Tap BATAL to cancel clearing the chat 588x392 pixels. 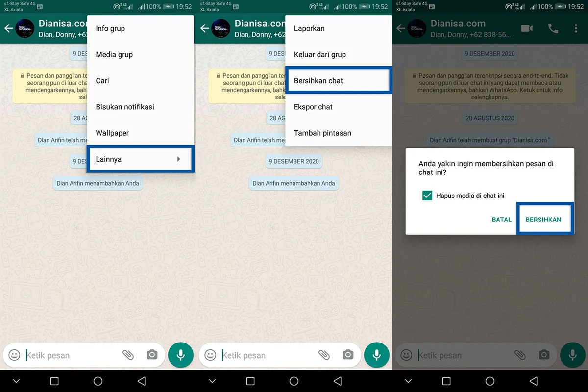501,219
